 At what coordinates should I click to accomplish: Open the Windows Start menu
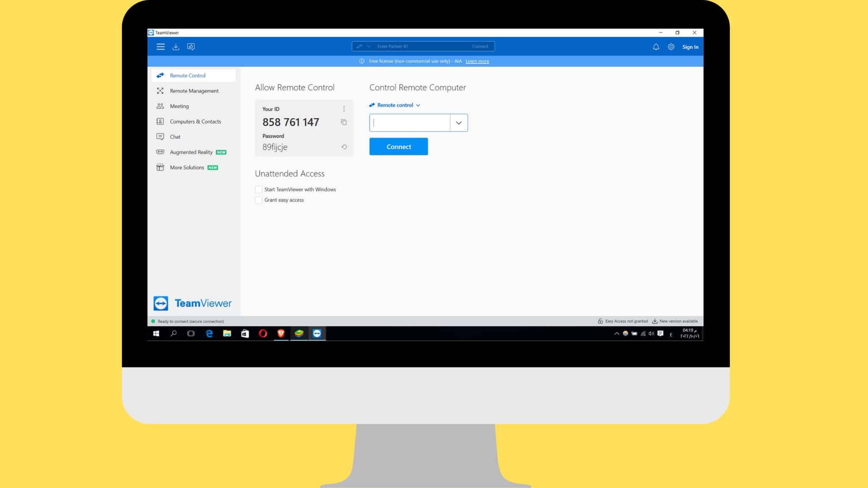point(156,334)
